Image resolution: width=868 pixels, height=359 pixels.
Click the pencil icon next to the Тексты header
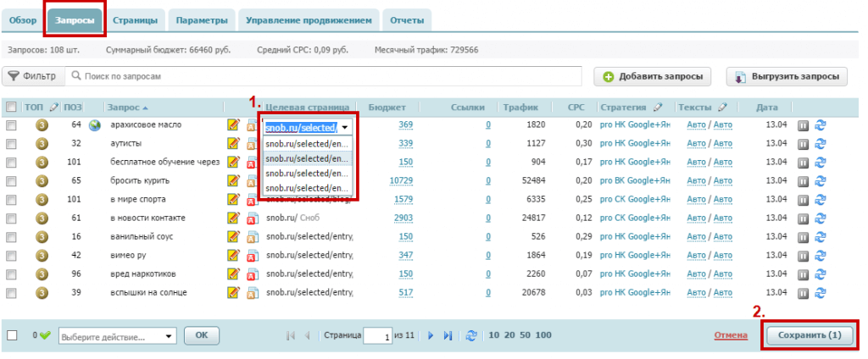point(722,107)
